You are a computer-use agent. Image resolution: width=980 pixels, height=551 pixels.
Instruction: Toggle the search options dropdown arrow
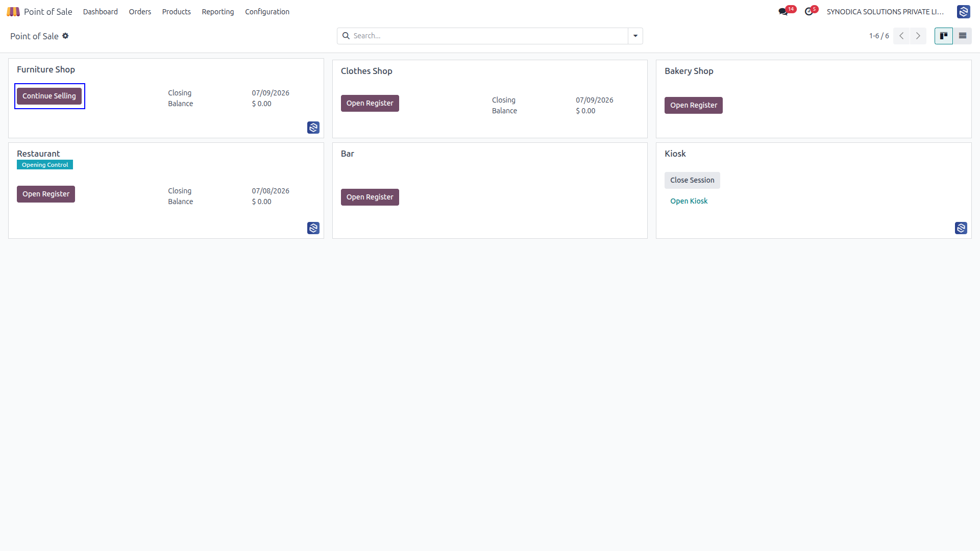pos(635,36)
